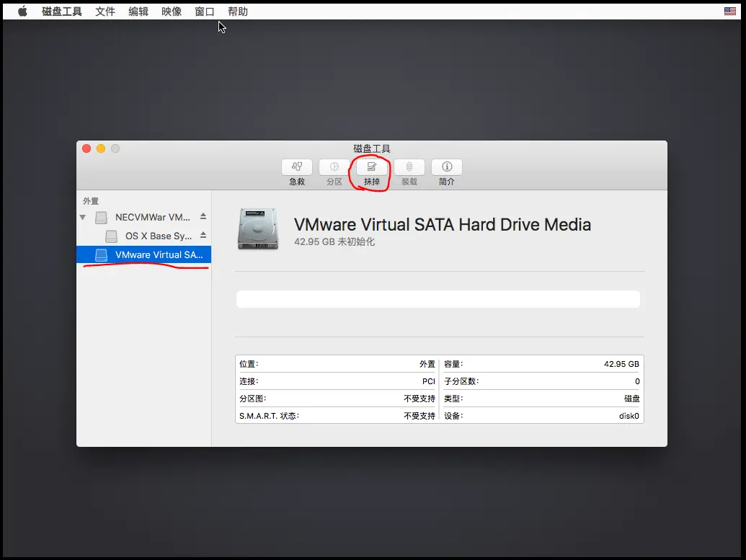Screen dimensions: 746x560
Task: Click the empty partition usage bar
Action: pyautogui.click(x=438, y=299)
